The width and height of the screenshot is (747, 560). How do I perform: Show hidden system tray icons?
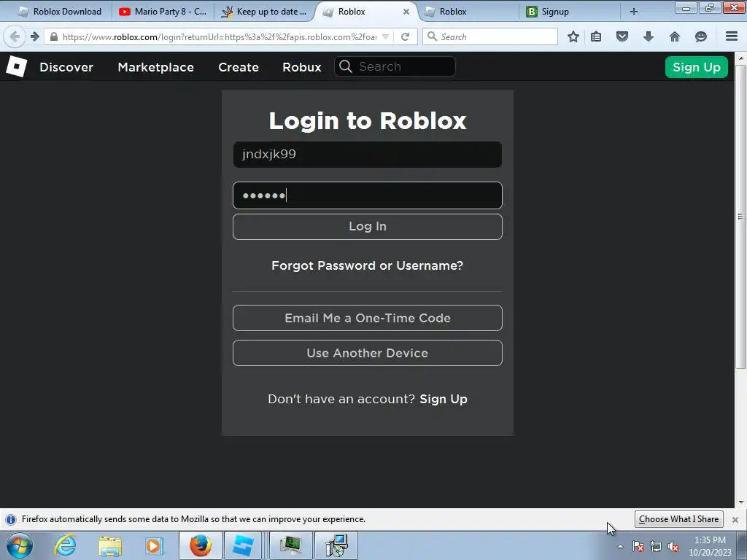pyautogui.click(x=620, y=546)
